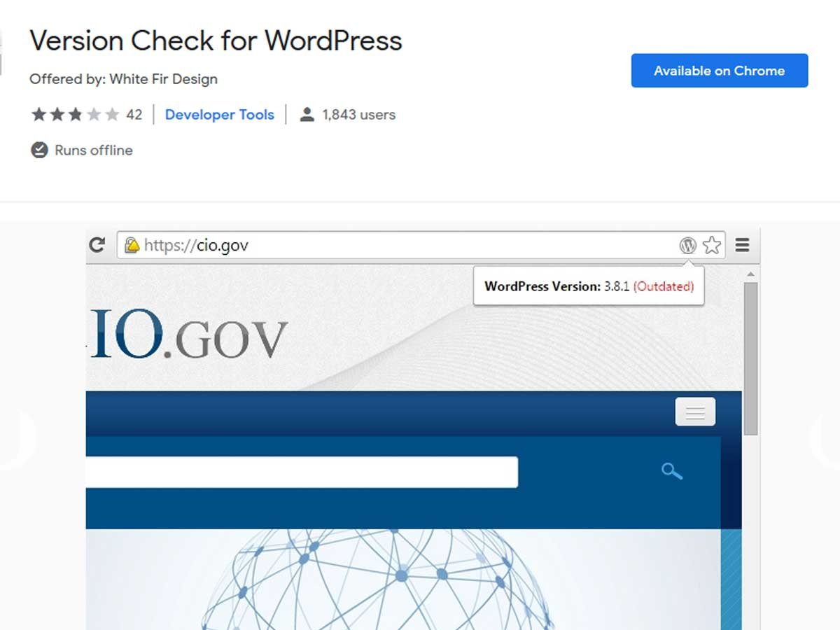Click the users person icon
This screenshot has height=630, width=840.
pos(307,115)
